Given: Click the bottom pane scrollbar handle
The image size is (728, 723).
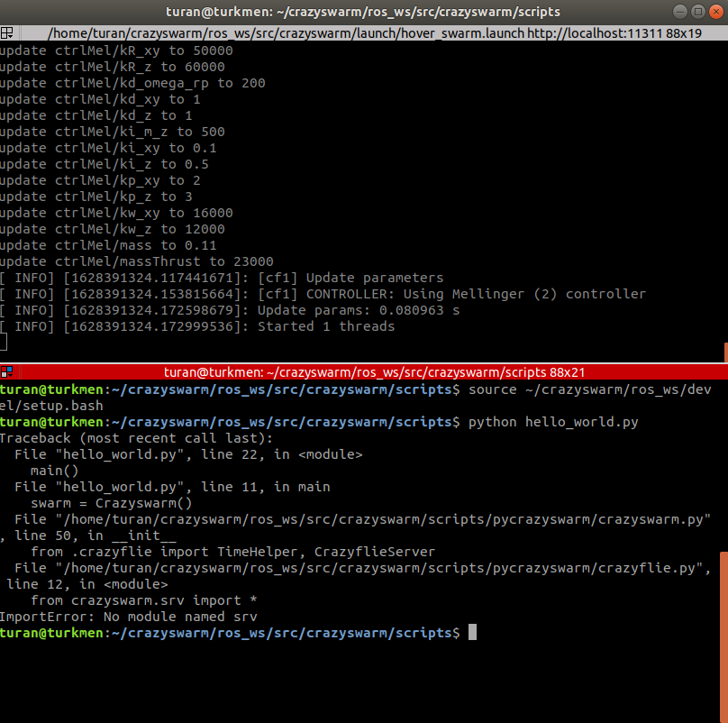Looking at the screenshot, I should point(723,636).
